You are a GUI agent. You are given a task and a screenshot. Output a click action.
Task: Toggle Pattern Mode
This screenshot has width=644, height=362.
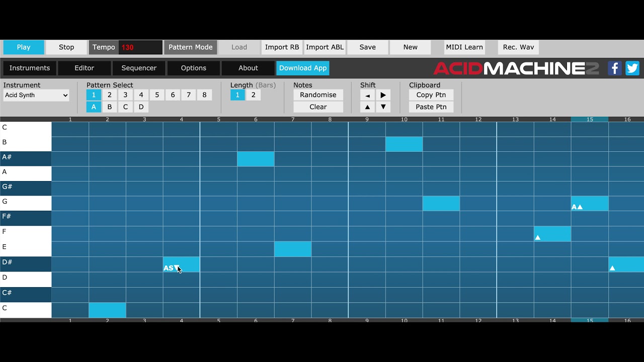coord(190,47)
